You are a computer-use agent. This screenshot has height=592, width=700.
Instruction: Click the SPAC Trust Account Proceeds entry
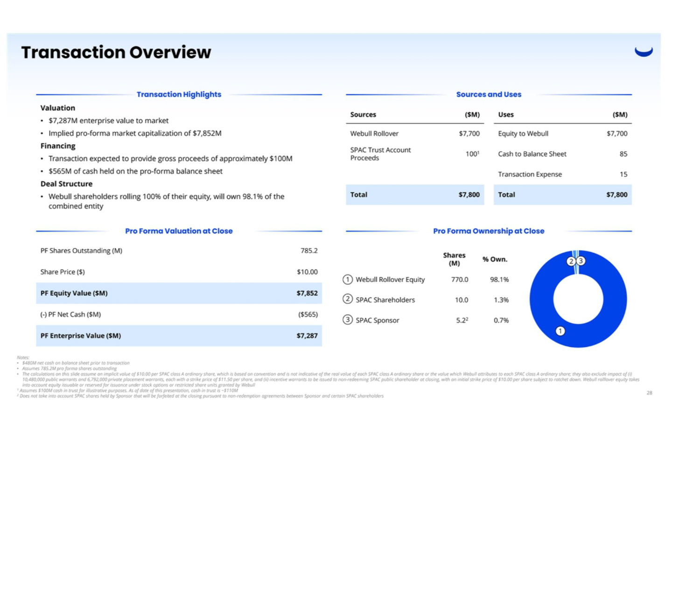click(x=380, y=154)
